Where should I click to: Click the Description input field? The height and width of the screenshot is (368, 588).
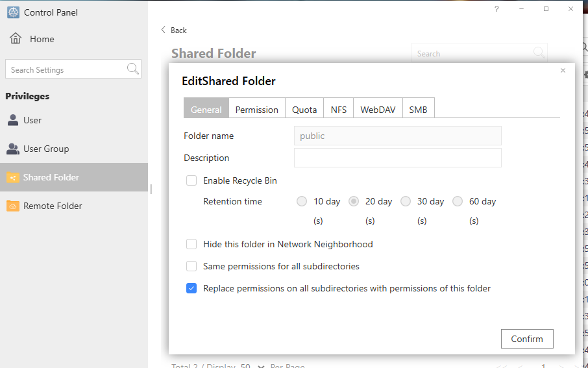[397, 158]
